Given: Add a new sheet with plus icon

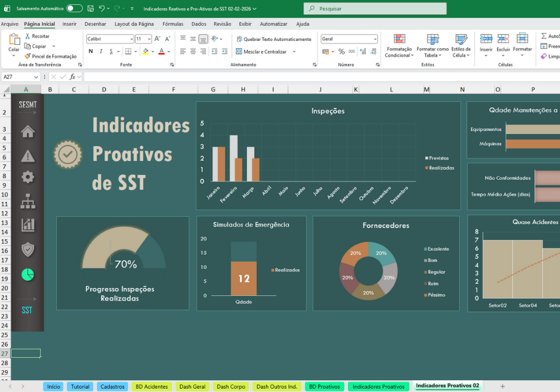Looking at the screenshot, I should tap(502, 386).
